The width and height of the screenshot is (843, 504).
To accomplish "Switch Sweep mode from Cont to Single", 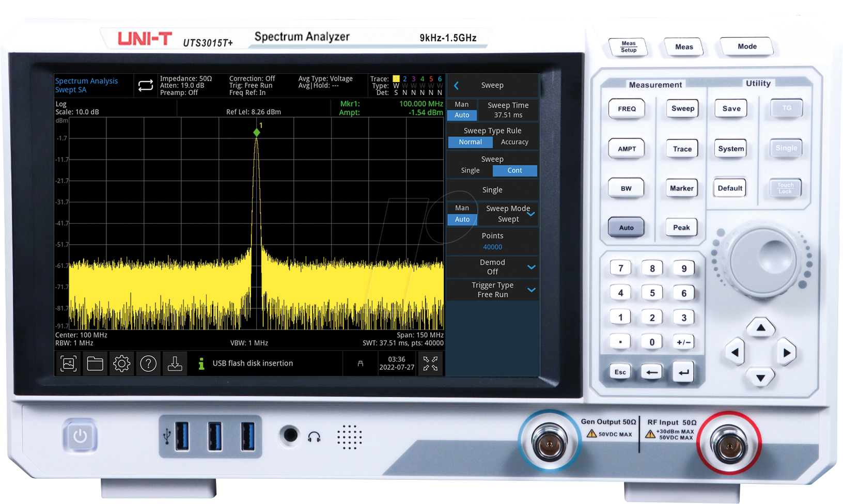I will click(470, 170).
